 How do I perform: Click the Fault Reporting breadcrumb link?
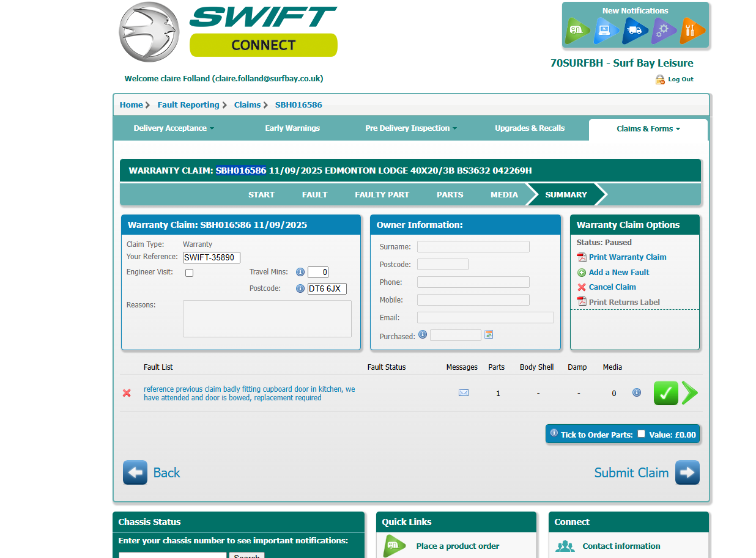pyautogui.click(x=188, y=105)
